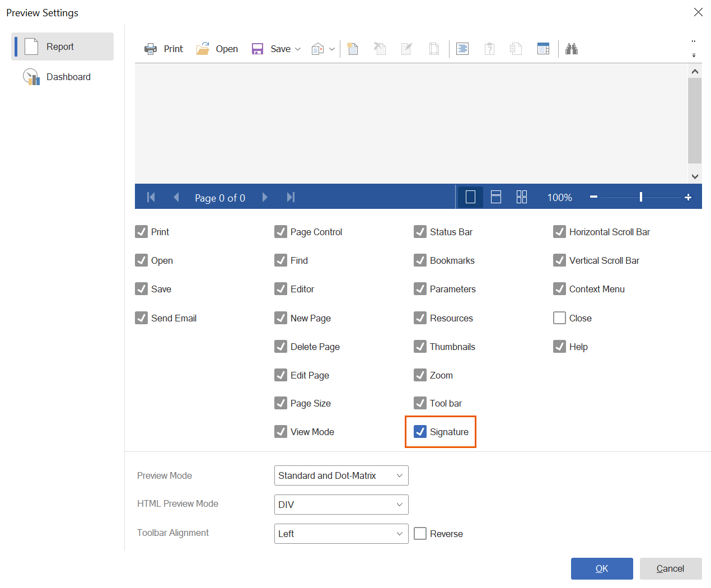Click the New Page toolbar icon
Screen dimensions: 711x588
pos(353,49)
